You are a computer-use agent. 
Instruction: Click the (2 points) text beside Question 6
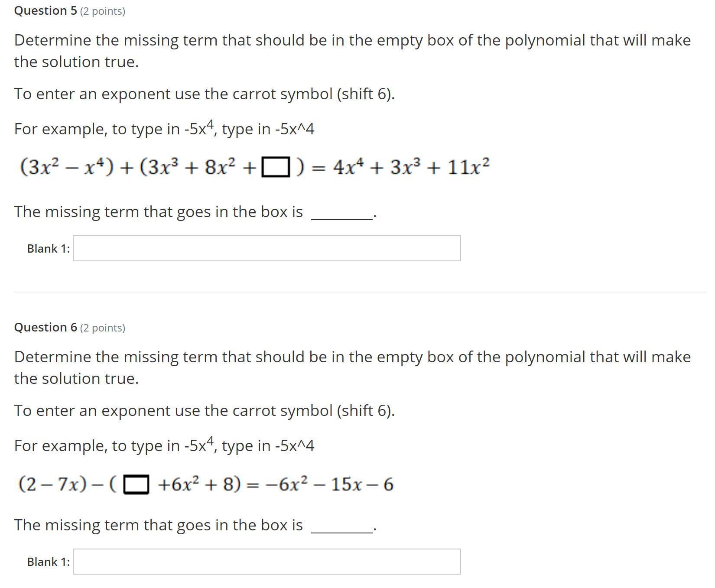(103, 328)
